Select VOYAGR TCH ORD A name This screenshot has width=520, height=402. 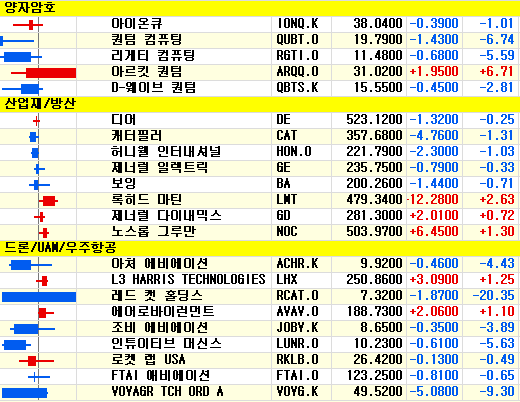coord(167,392)
